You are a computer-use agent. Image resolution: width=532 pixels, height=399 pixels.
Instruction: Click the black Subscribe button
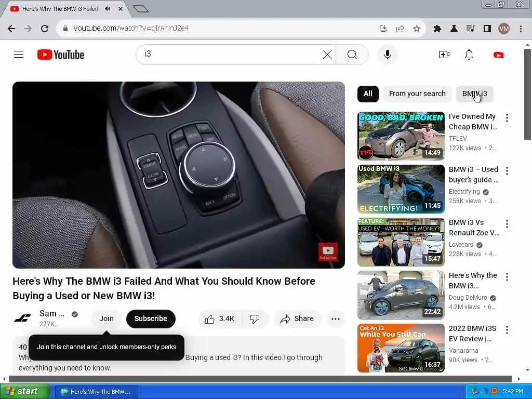(151, 318)
